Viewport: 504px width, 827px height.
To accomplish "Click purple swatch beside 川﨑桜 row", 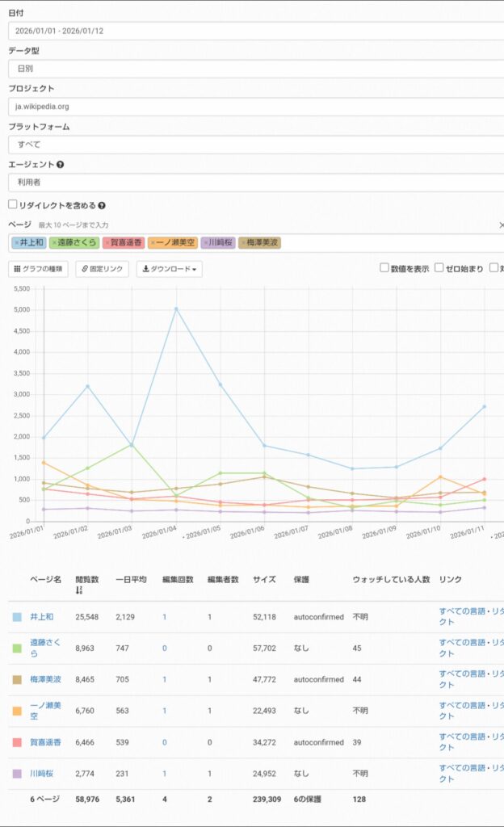I will coord(17,774).
